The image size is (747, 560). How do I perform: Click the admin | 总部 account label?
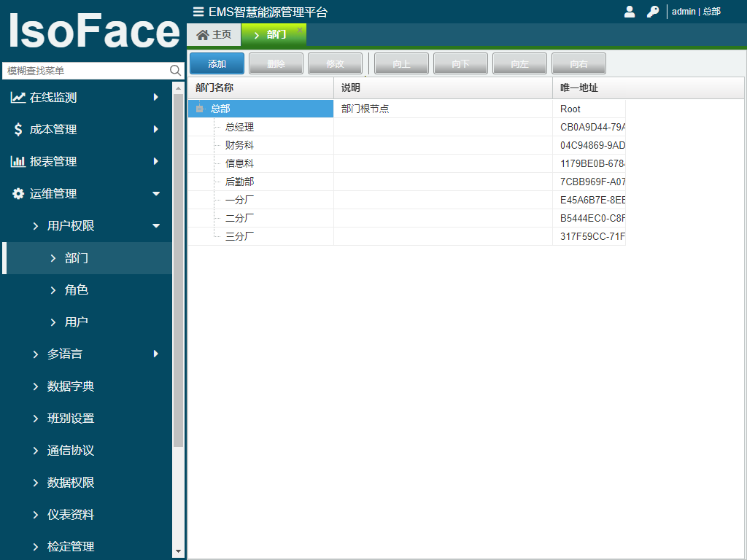coord(696,12)
